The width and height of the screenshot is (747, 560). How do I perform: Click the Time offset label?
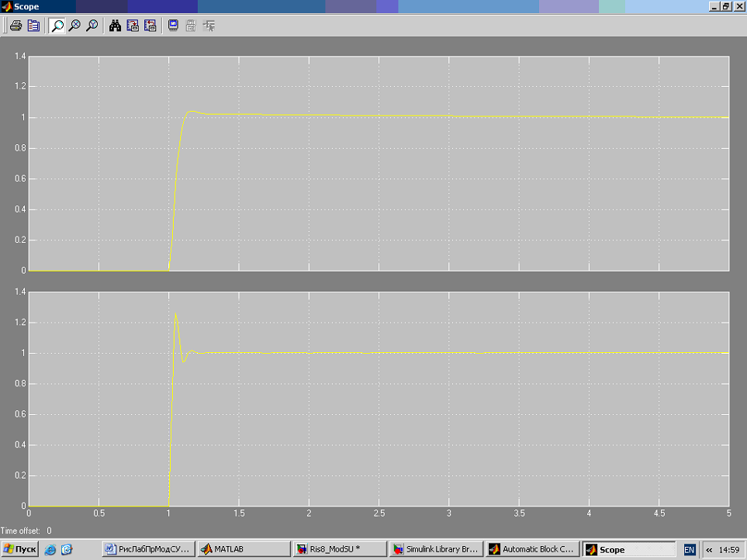pyautogui.click(x=20, y=531)
